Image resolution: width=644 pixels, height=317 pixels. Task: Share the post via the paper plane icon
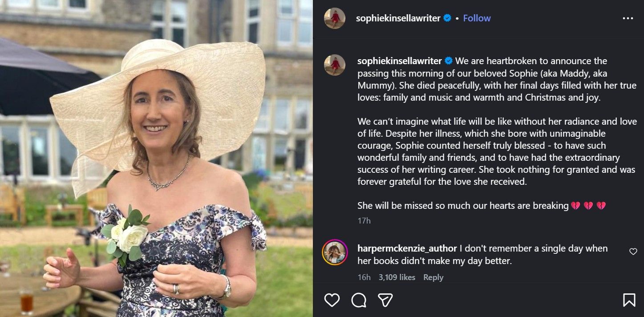tap(385, 300)
